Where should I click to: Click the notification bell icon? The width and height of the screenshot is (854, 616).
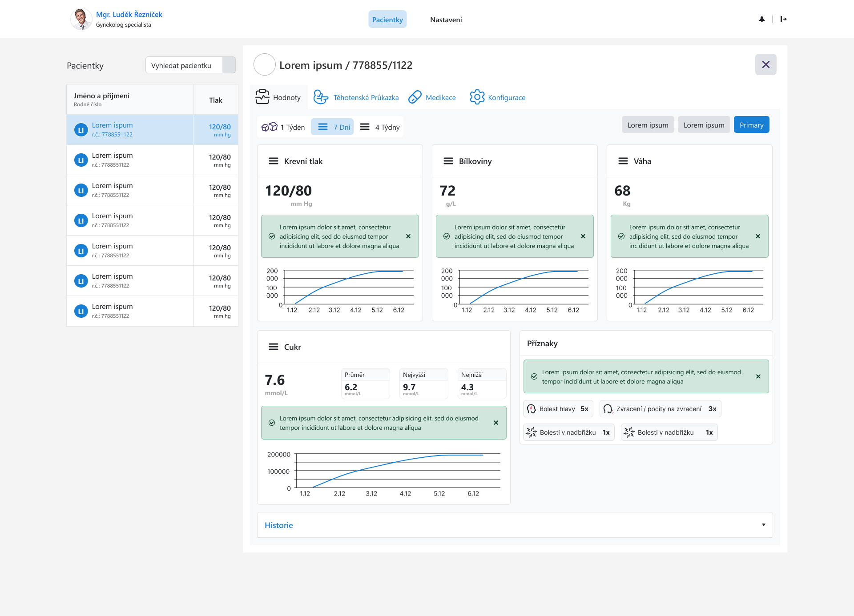762,19
